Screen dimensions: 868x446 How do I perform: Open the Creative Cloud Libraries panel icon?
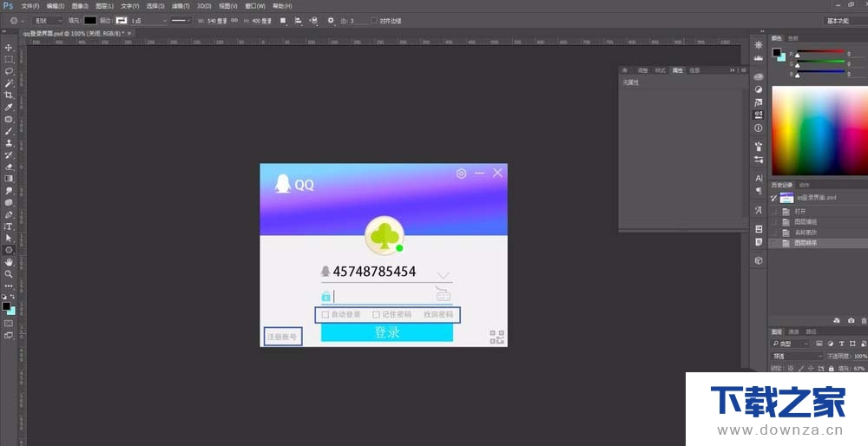coord(759,76)
